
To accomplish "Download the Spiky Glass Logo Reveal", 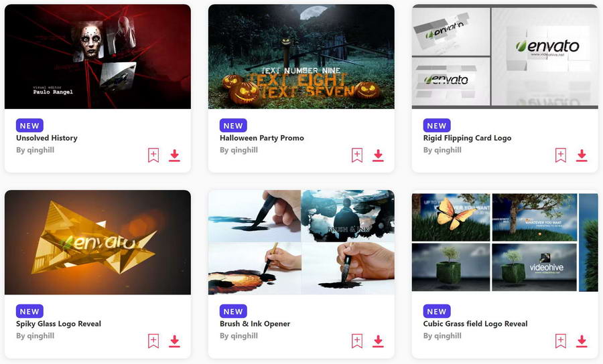I will 174,341.
